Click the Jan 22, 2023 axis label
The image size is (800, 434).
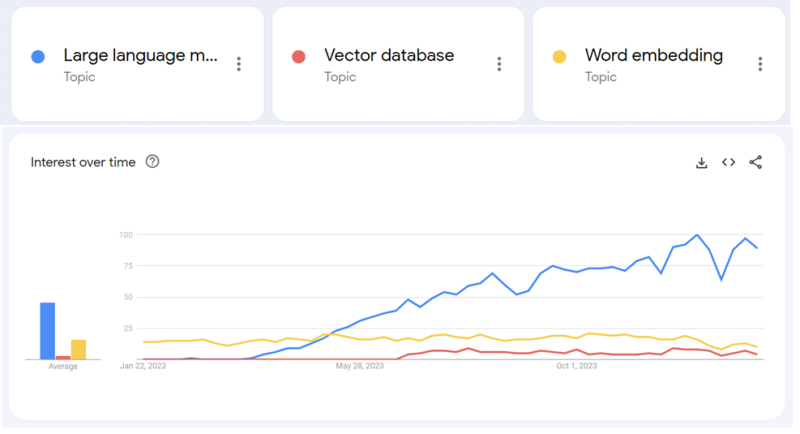click(x=143, y=366)
